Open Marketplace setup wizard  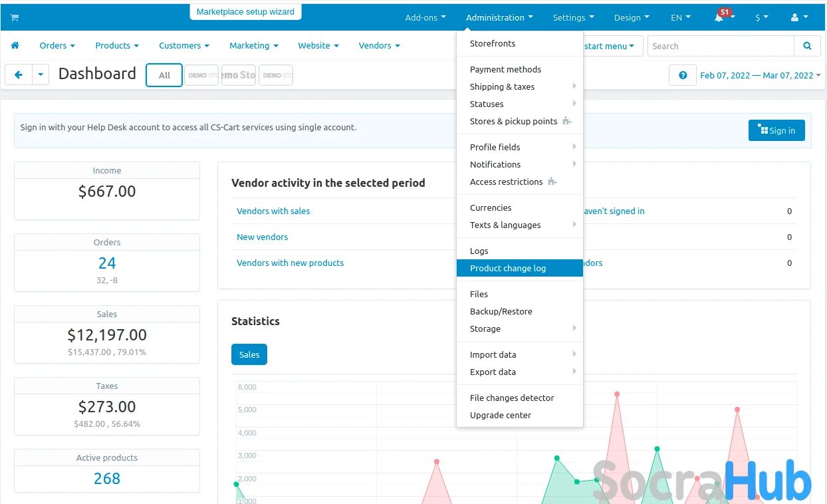click(245, 12)
